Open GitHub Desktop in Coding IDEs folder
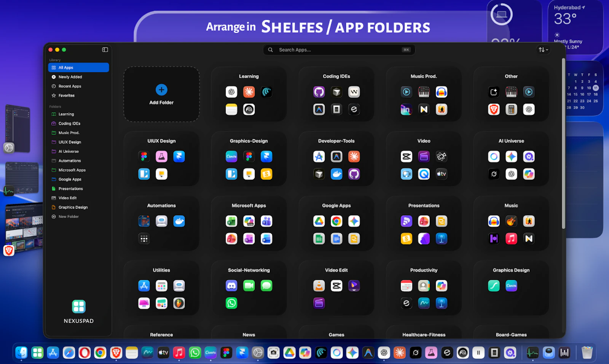609x364 pixels. [319, 92]
